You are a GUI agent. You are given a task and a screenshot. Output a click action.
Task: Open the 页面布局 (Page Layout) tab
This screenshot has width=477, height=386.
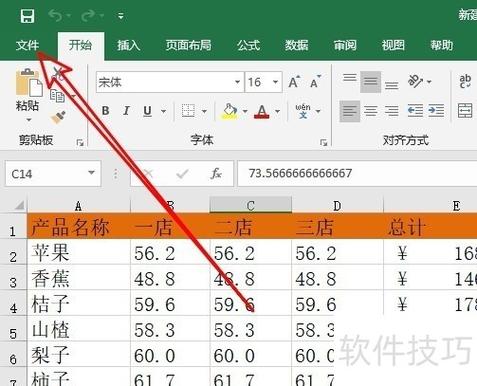click(189, 45)
